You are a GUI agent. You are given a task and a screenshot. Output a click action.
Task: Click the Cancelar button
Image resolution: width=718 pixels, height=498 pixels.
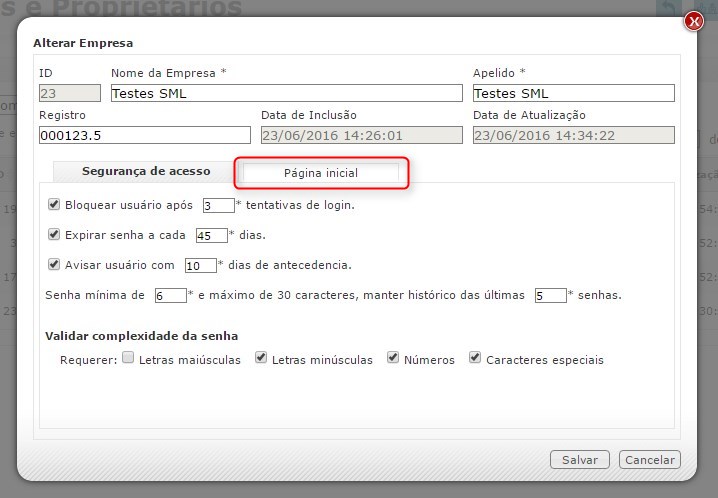(x=649, y=460)
